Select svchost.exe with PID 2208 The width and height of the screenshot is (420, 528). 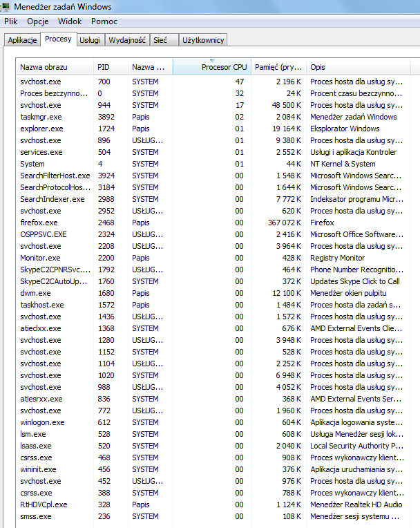[x=213, y=246]
